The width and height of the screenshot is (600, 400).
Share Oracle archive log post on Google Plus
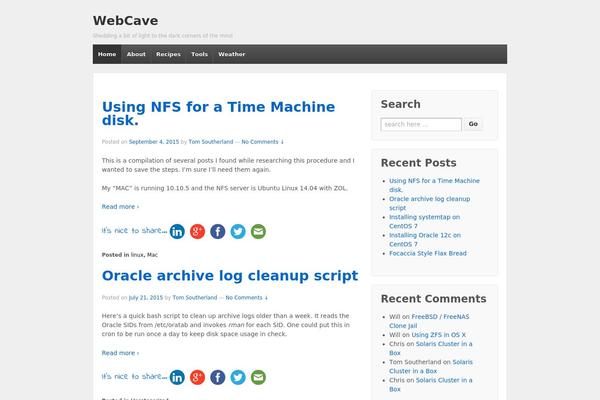[197, 377]
